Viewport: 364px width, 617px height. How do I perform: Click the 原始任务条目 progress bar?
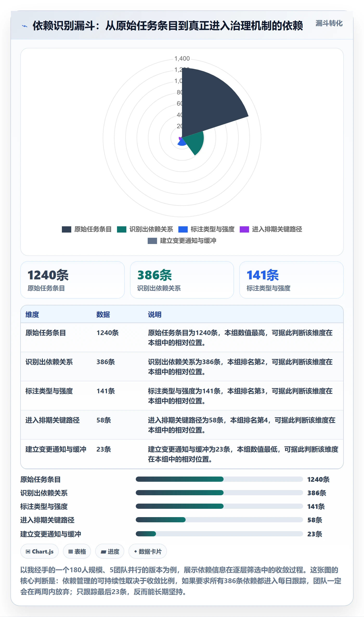219,479
